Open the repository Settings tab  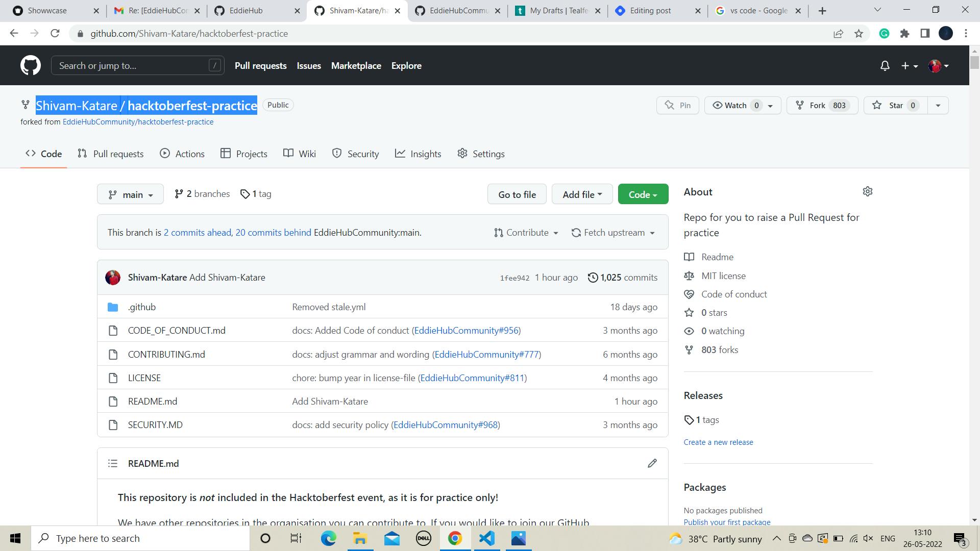tap(481, 154)
